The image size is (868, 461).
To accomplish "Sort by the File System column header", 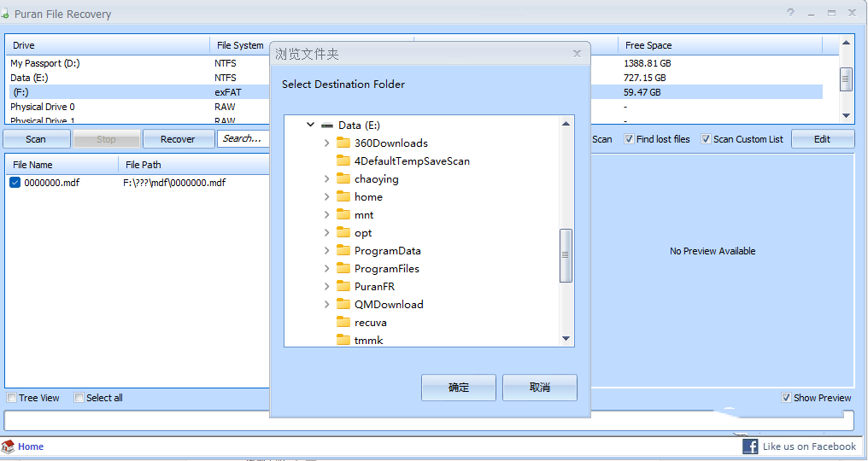I will 240,45.
